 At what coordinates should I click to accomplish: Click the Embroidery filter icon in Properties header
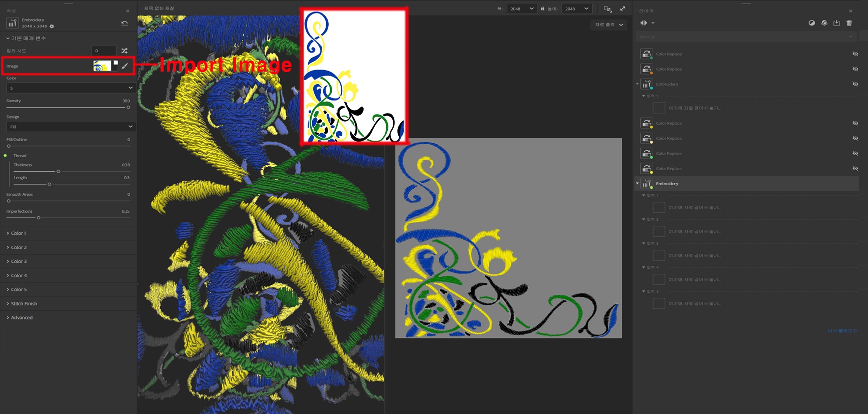point(12,23)
